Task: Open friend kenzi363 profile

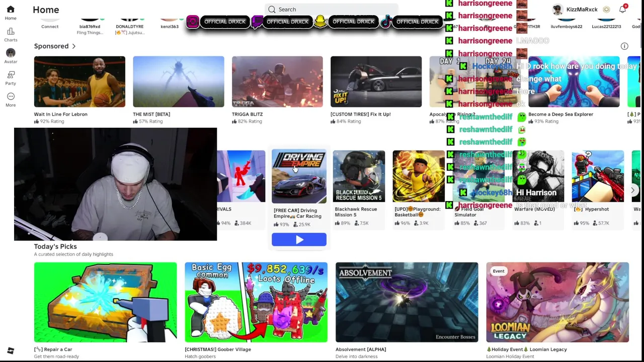Action: (x=170, y=27)
